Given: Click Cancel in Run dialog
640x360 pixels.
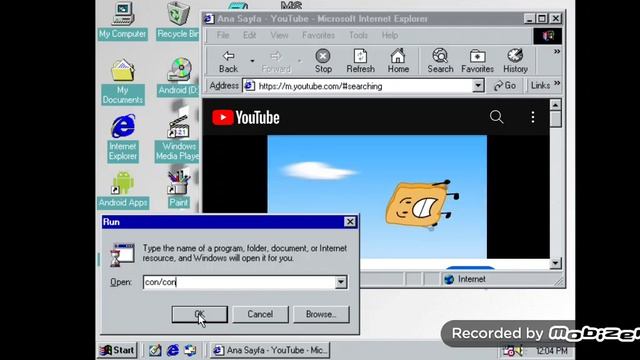Looking at the screenshot, I should pos(260,314).
